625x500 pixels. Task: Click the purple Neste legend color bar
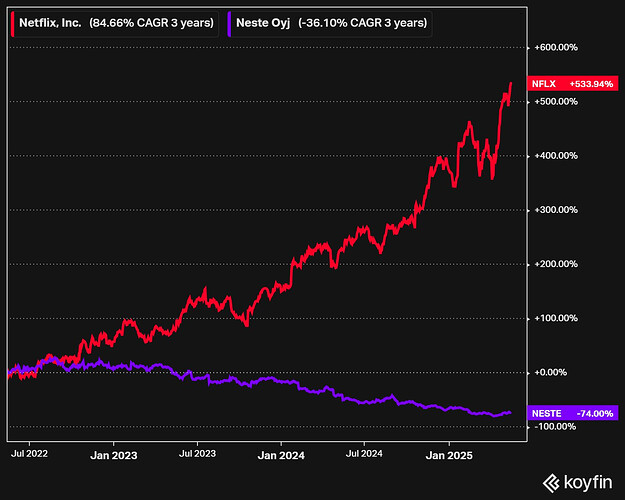pyautogui.click(x=229, y=24)
